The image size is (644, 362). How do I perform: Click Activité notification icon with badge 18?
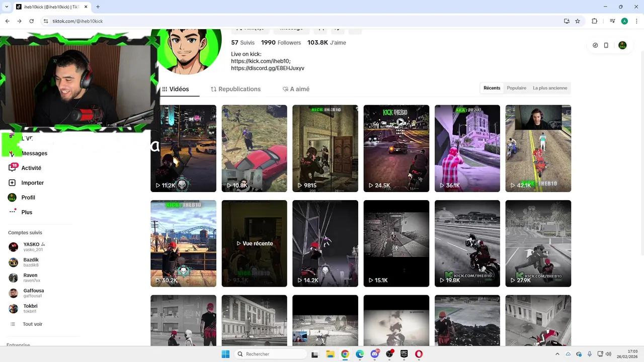point(13,167)
